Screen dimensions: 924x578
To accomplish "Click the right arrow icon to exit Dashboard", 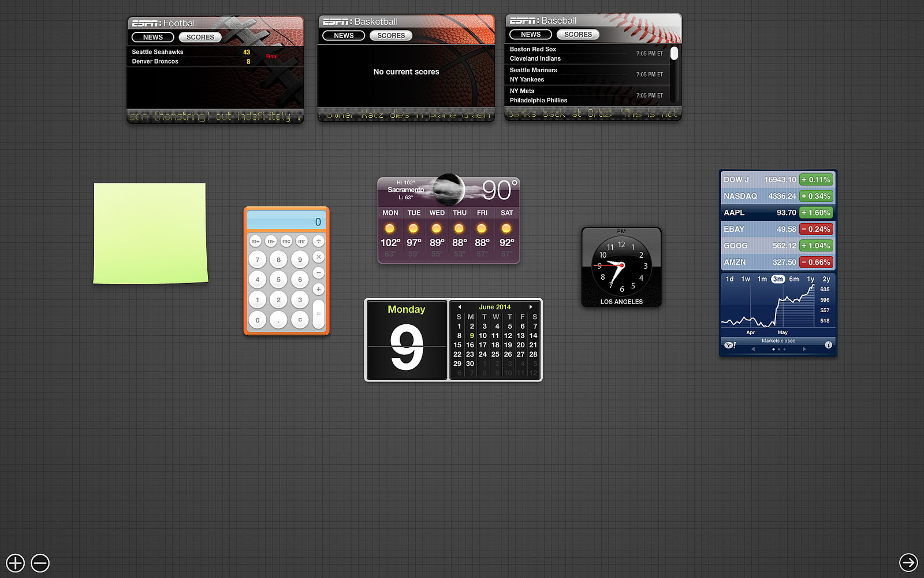I will pyautogui.click(x=908, y=562).
